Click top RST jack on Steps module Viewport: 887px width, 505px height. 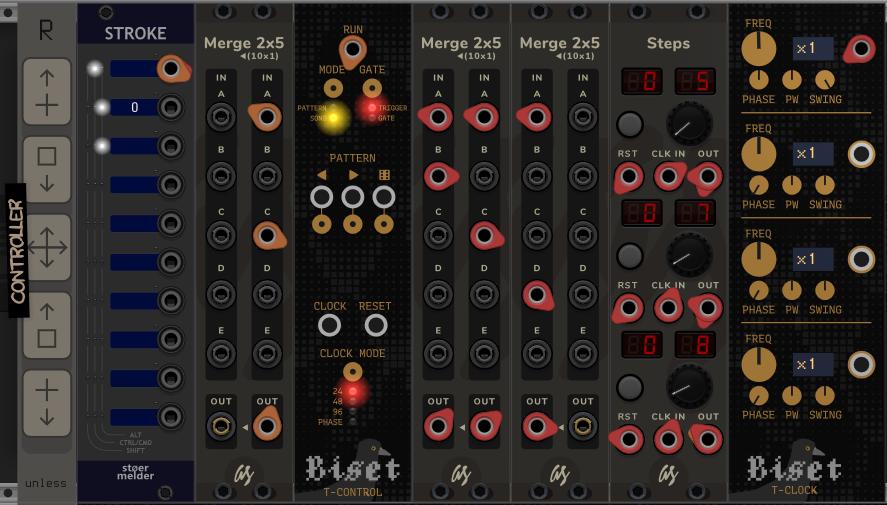click(628, 176)
